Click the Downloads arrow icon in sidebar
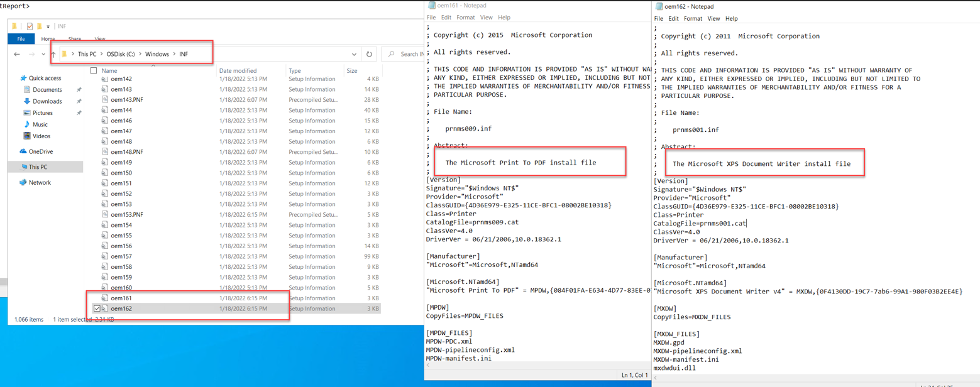This screenshot has height=387, width=980. (27, 101)
